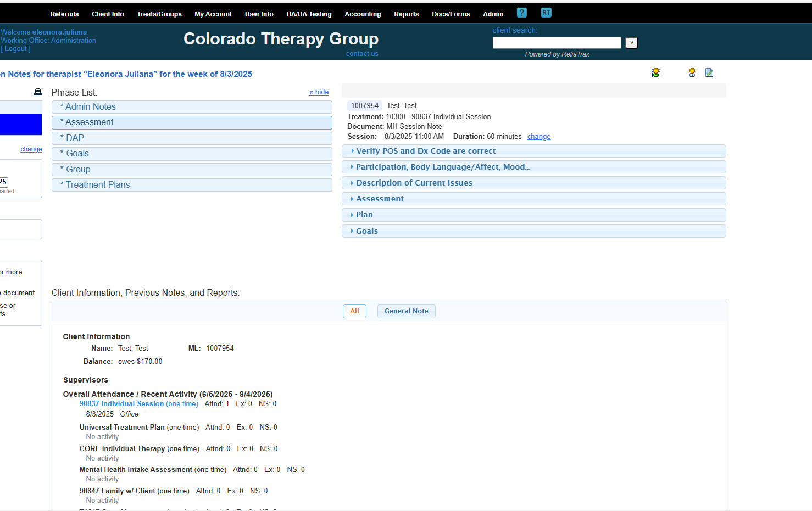Open the Reports menu
Image resolution: width=812 pixels, height=511 pixels.
click(406, 14)
